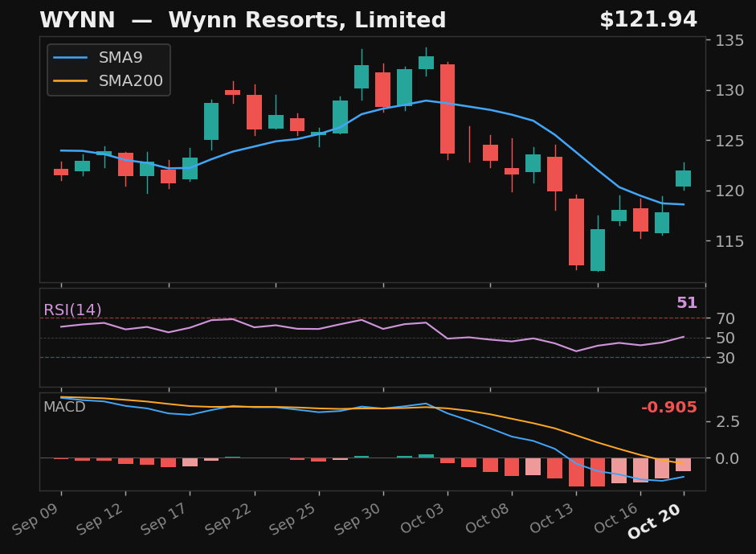Click the latest green Oct 20 candlestick
756x554 pixels.
(683, 179)
